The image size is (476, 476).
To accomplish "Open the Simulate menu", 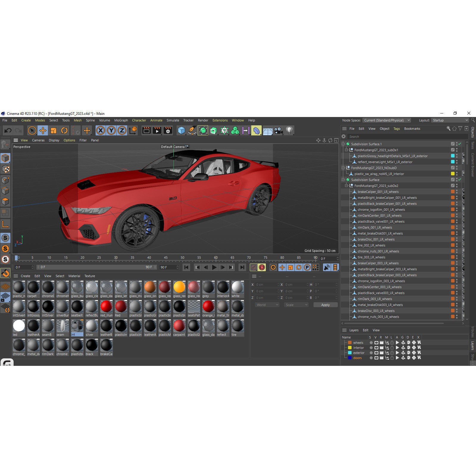I will tap(173, 120).
